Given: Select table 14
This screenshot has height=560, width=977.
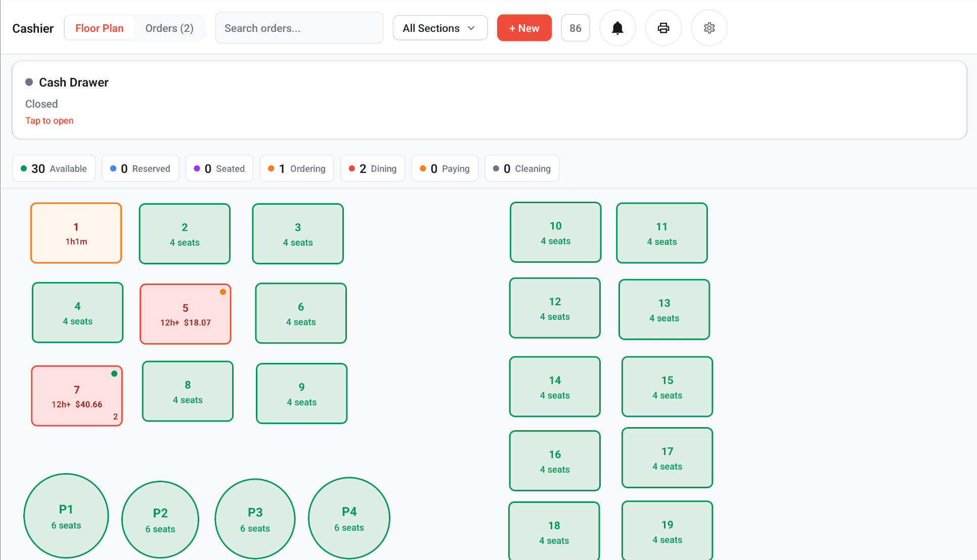Looking at the screenshot, I should 555,387.
